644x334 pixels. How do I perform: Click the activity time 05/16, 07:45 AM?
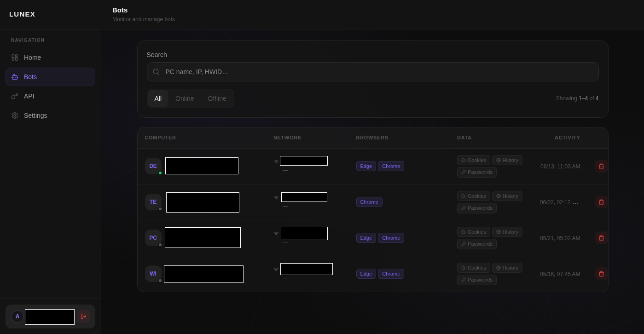(560, 274)
